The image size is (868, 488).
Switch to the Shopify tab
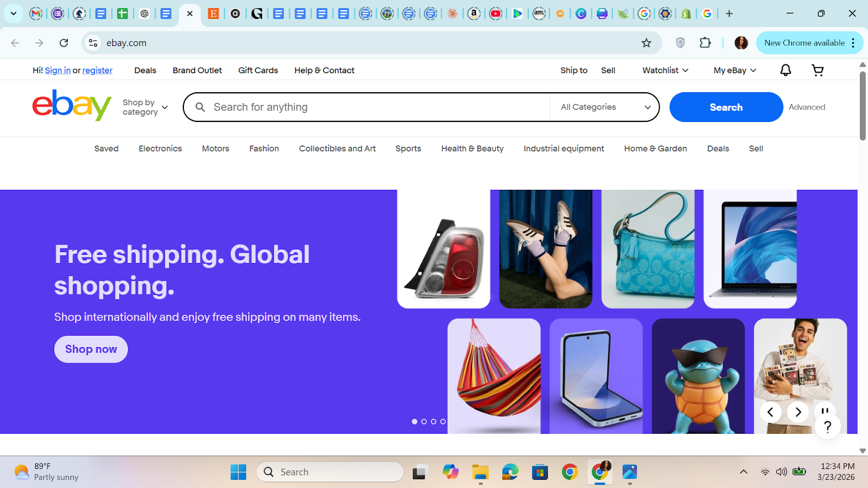686,14
